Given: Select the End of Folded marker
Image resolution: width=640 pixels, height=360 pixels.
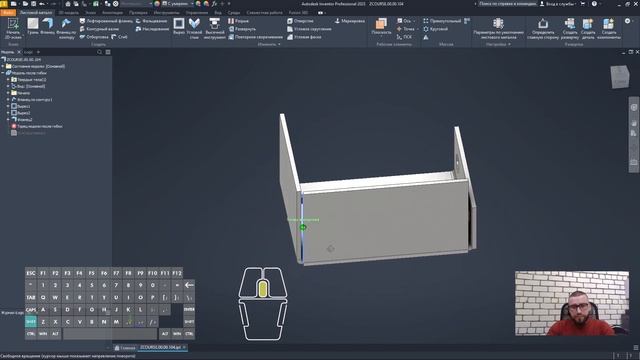Looking at the screenshot, I should pyautogui.click(x=37, y=127).
